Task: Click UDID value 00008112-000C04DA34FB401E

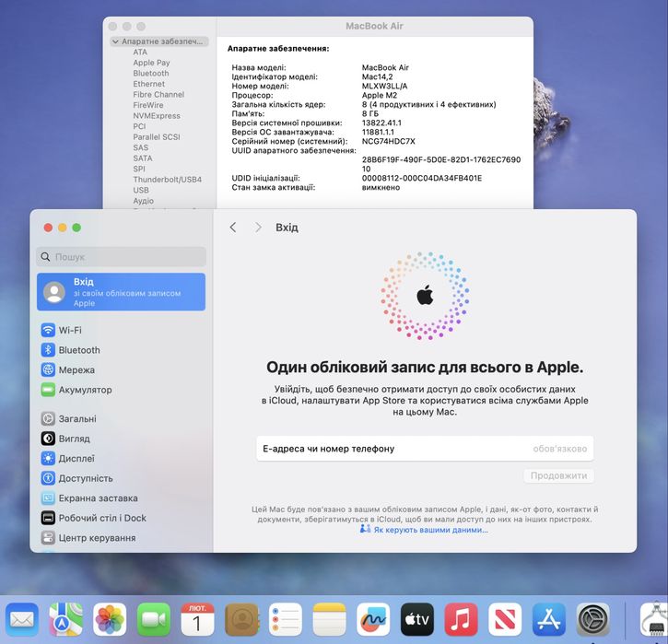Action: point(422,178)
